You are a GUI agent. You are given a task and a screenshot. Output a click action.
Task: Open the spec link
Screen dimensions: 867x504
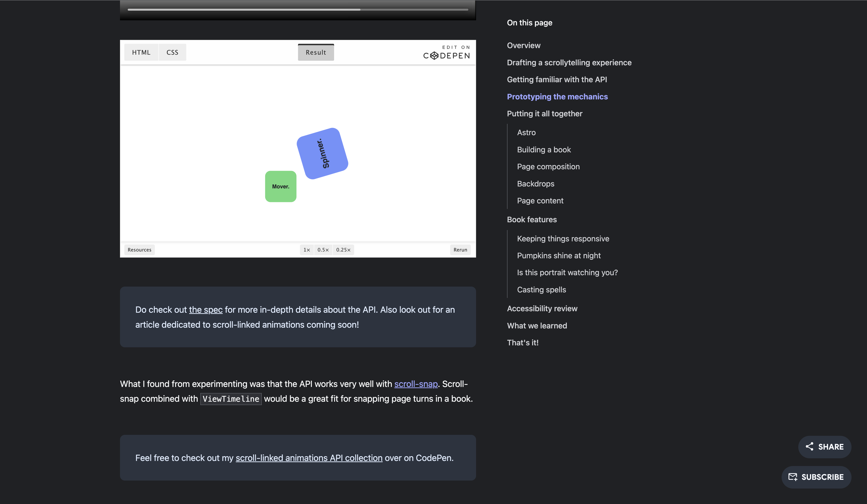point(206,310)
